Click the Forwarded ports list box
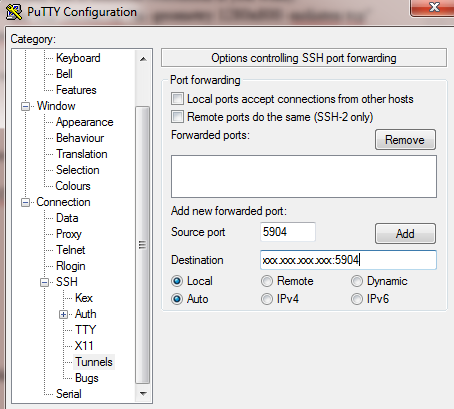Viewport: 454px width, 409px height. point(304,176)
